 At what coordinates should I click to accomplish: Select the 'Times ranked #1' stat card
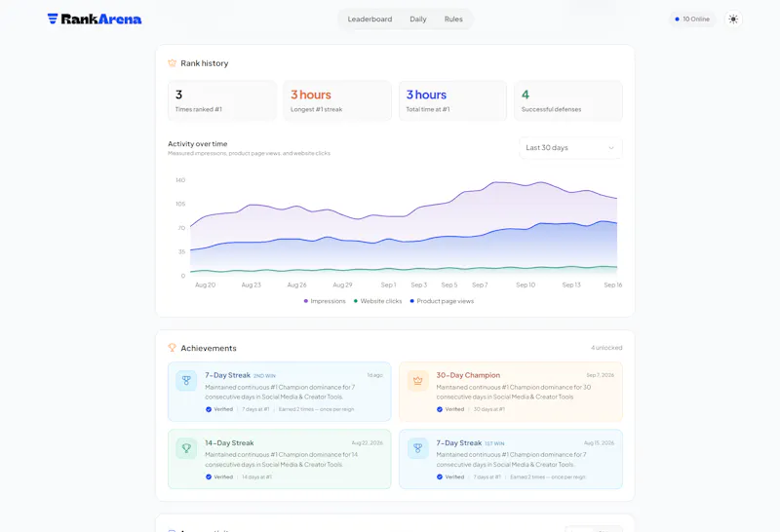click(222, 100)
